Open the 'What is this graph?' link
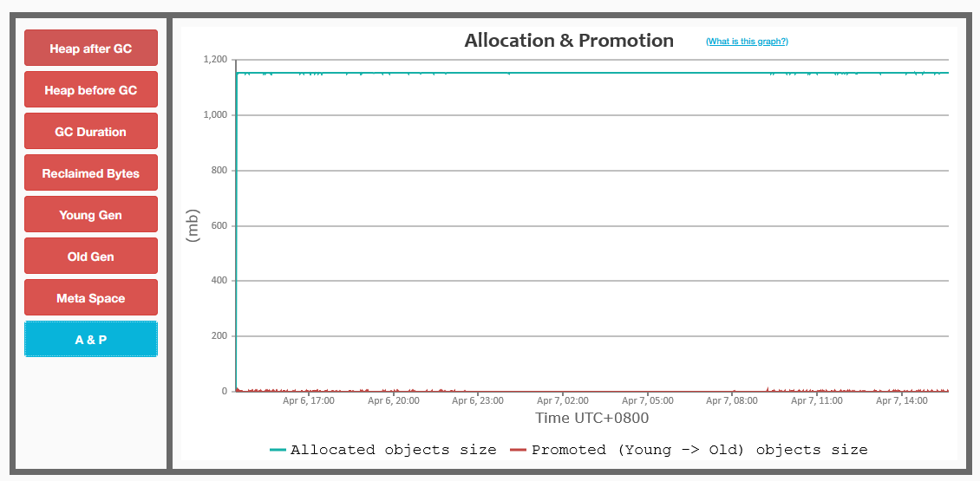This screenshot has height=481, width=980. click(x=747, y=42)
